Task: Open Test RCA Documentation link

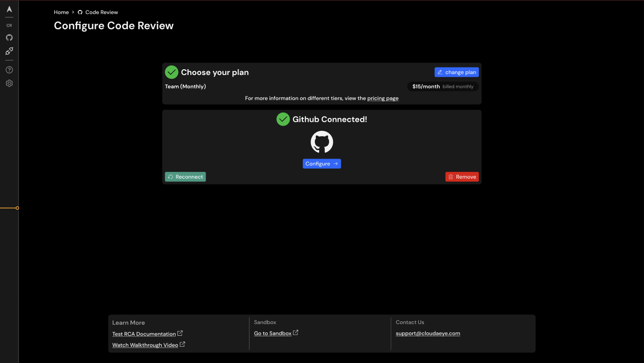Action: click(x=144, y=334)
